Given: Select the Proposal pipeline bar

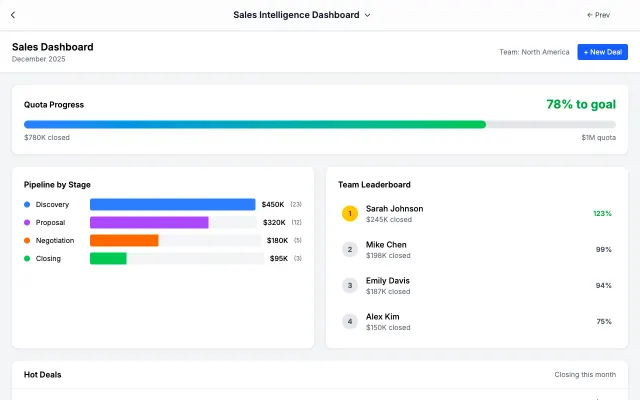Looking at the screenshot, I should point(173,222).
